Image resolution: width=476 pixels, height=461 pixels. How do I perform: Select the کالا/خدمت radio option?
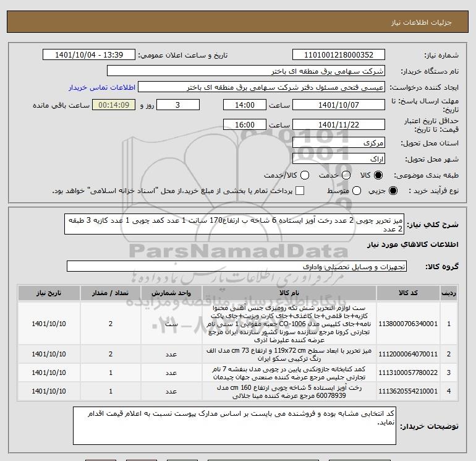pyautogui.click(x=305, y=175)
